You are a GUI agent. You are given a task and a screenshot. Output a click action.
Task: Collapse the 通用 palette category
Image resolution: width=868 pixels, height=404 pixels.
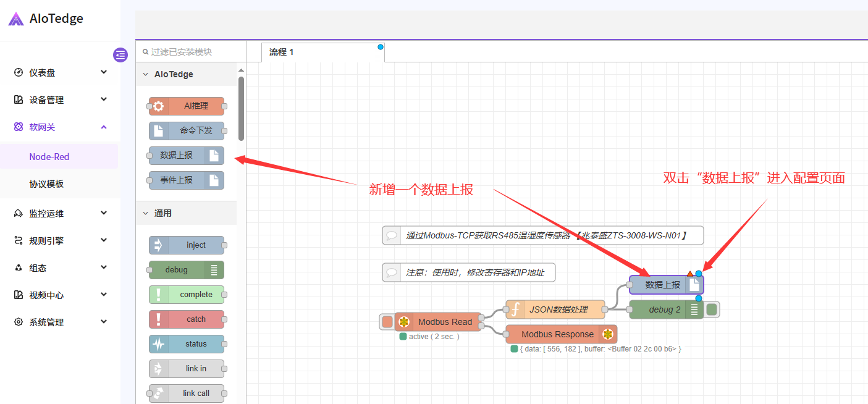146,213
